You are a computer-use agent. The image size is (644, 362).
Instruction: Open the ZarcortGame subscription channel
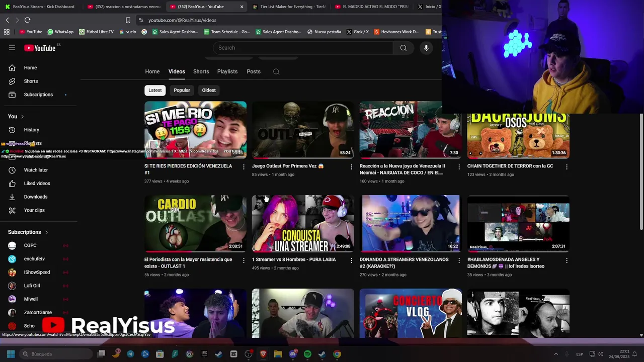point(38,312)
